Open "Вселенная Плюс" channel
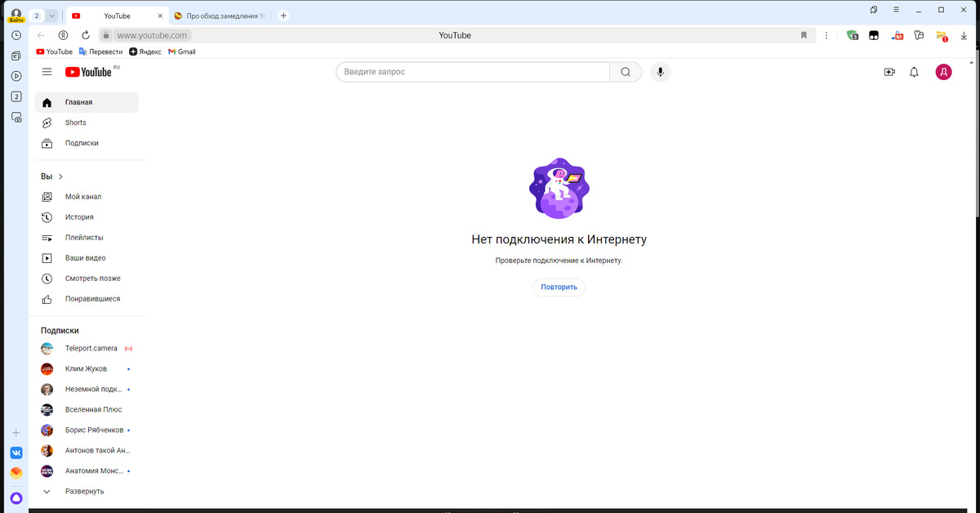 [x=87, y=409]
